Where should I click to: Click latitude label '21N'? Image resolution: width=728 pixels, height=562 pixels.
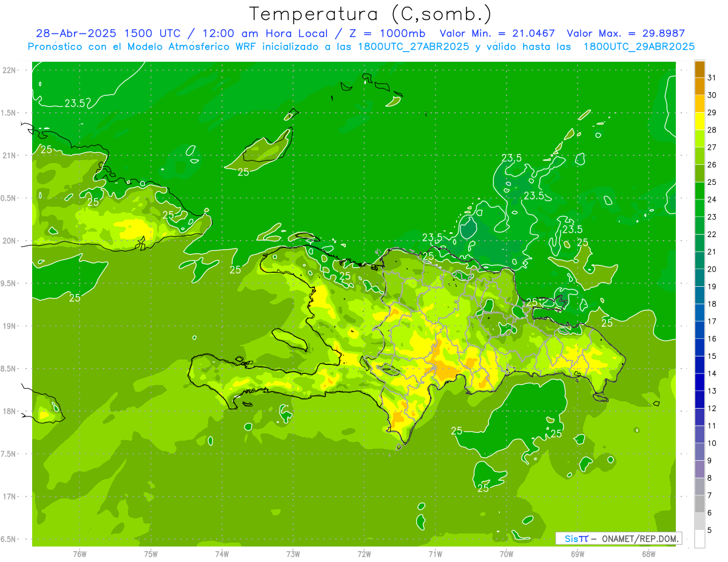point(10,156)
